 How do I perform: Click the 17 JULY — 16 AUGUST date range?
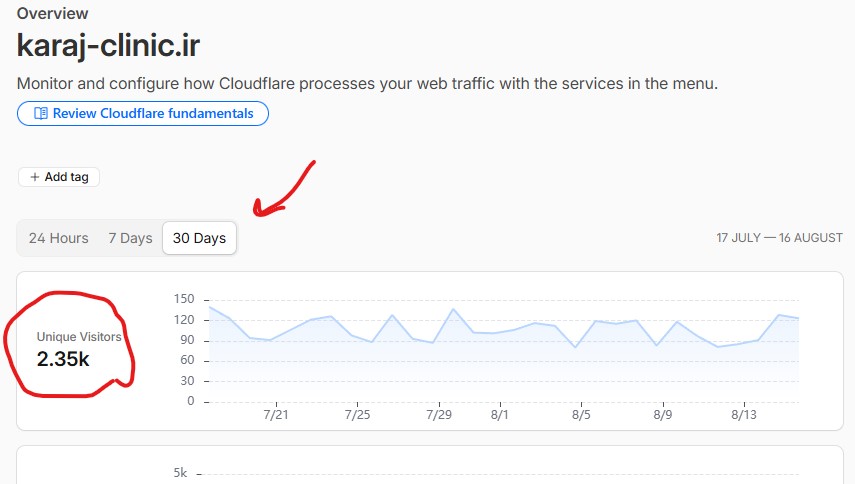coord(779,238)
